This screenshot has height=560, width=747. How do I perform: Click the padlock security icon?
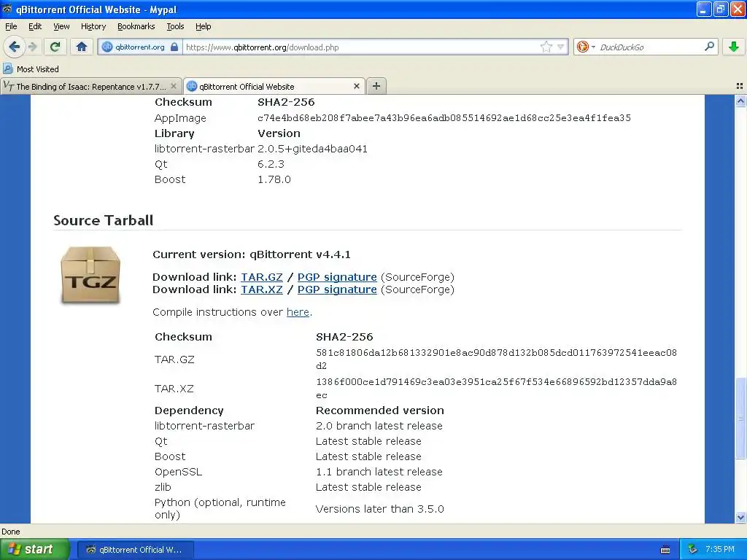(x=174, y=47)
